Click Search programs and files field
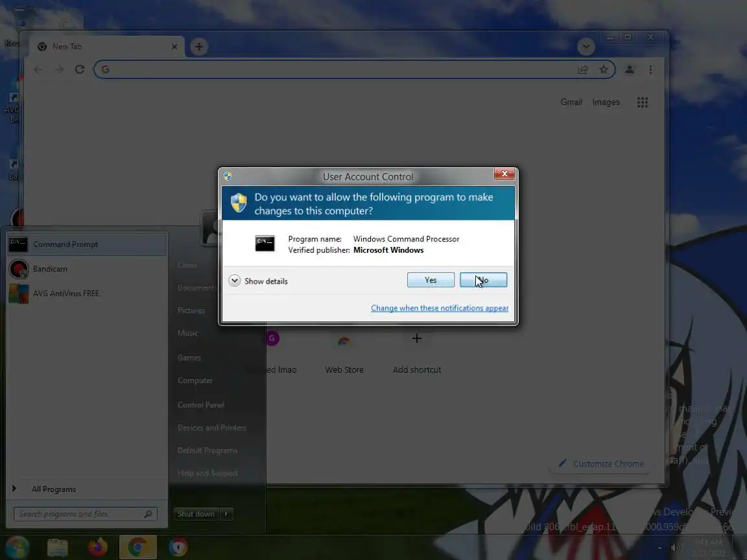The image size is (747, 560). (85, 514)
